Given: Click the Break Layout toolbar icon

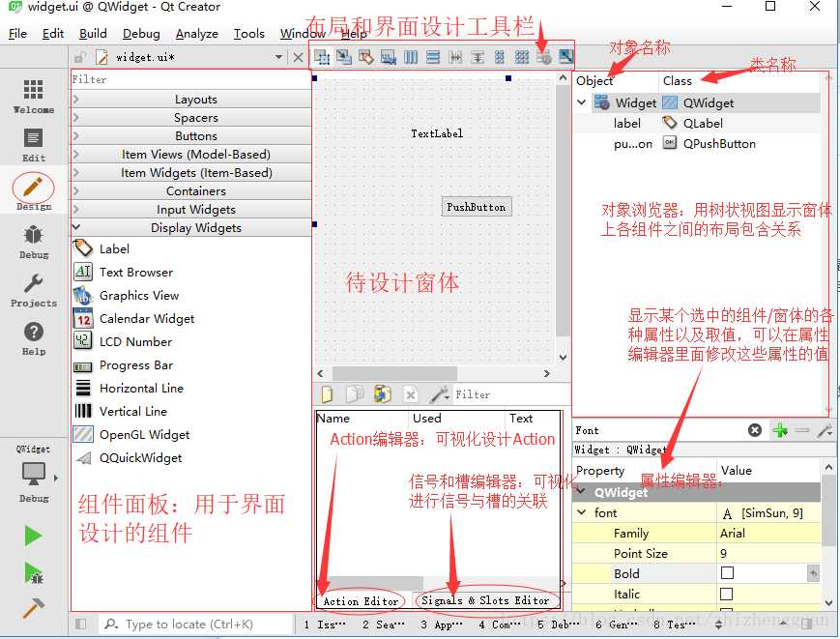Looking at the screenshot, I should click(x=544, y=57).
